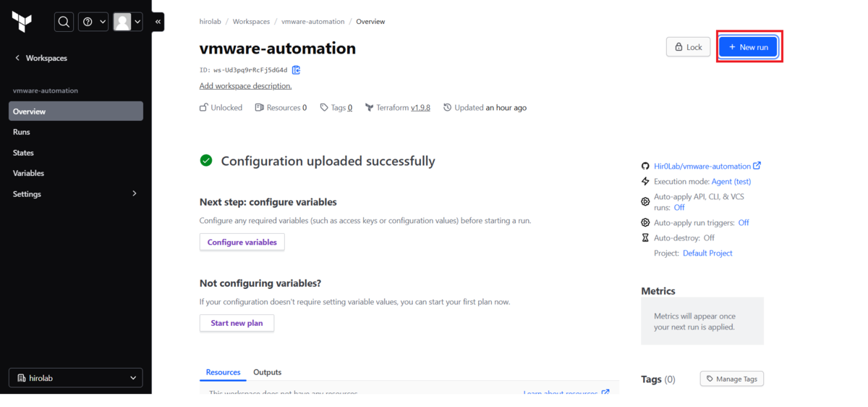Copy the workspace ID icon
Viewport: 868px width, 407px height.
pyautogui.click(x=296, y=70)
